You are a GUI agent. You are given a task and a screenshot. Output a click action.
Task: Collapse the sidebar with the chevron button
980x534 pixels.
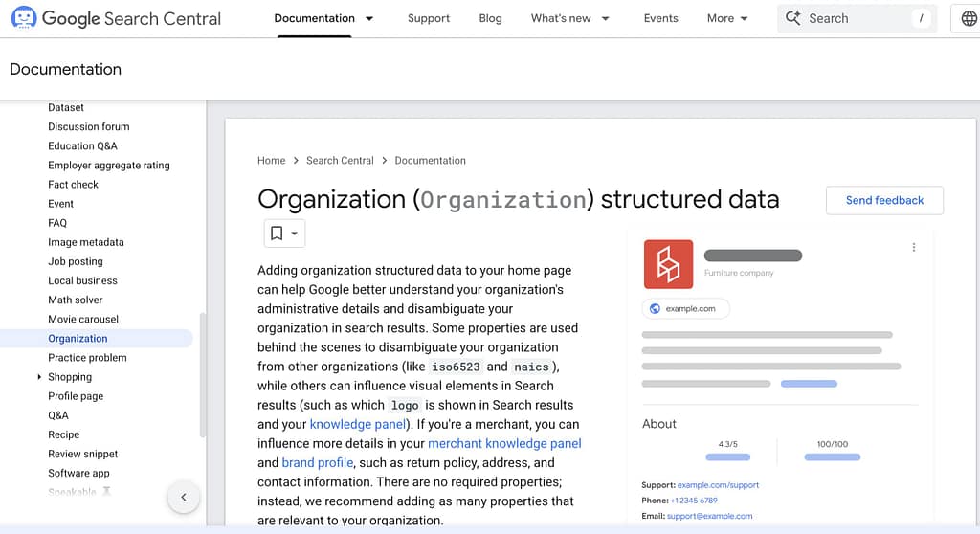pos(184,497)
